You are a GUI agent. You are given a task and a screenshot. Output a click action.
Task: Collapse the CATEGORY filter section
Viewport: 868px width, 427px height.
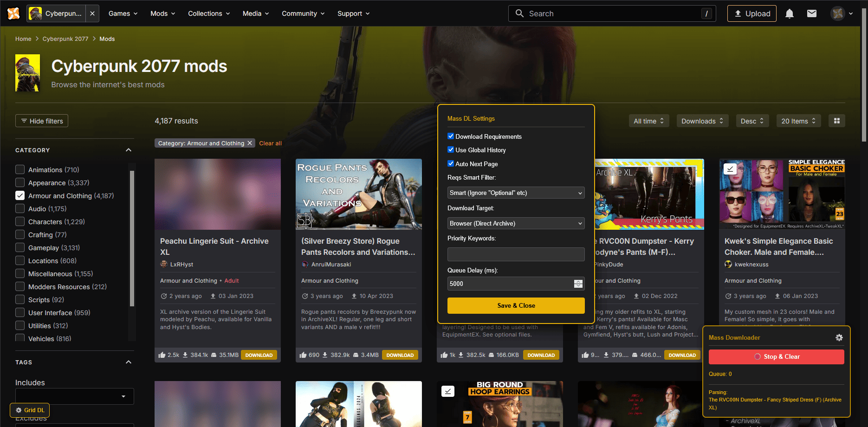(x=129, y=150)
